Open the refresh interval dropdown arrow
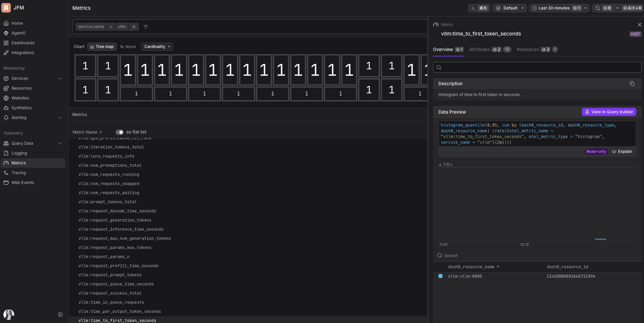This screenshot has height=323, width=644. (x=618, y=8)
